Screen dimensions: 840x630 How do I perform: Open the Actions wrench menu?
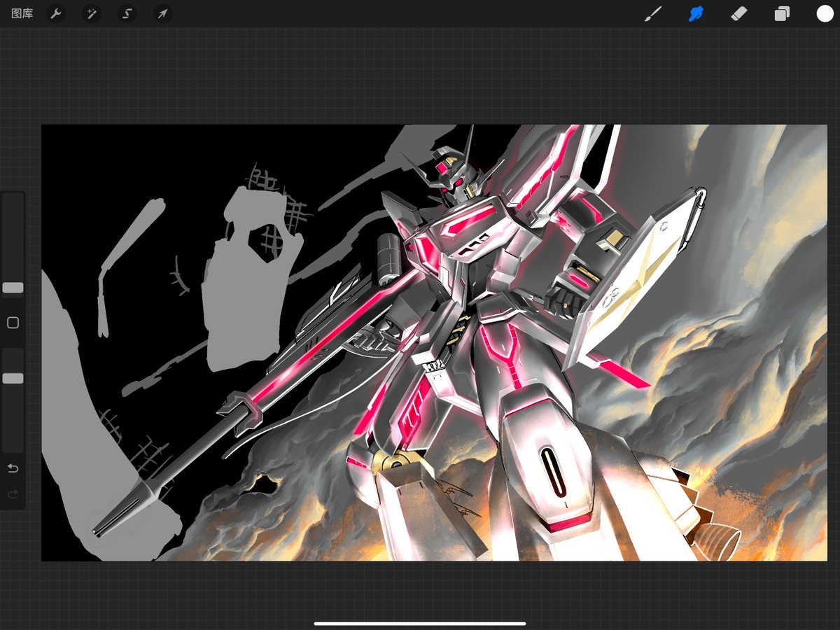pos(56,14)
